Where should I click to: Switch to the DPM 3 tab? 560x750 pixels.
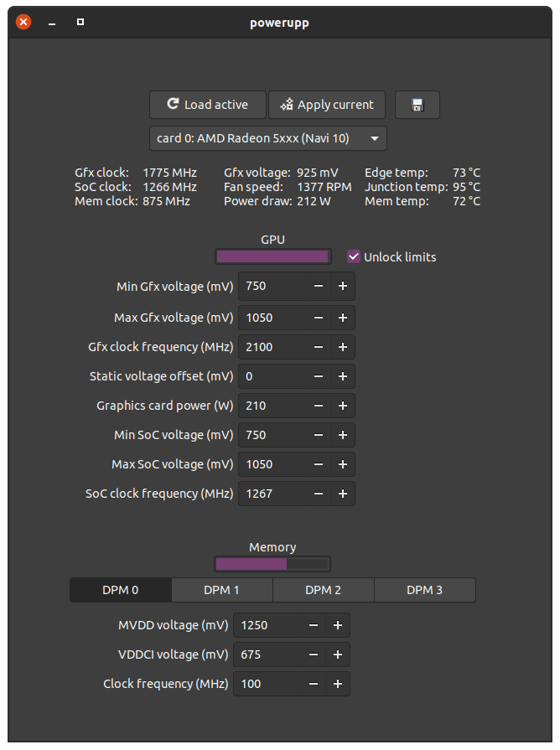coord(425,590)
